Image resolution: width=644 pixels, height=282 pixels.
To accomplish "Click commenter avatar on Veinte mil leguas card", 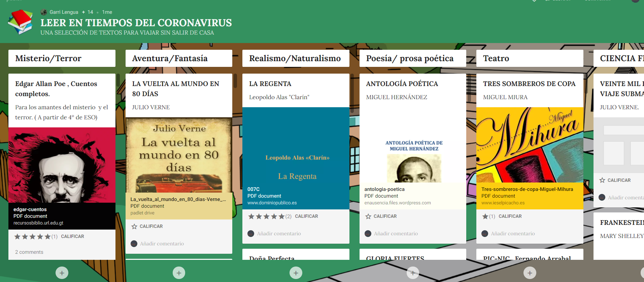I will pyautogui.click(x=602, y=198).
